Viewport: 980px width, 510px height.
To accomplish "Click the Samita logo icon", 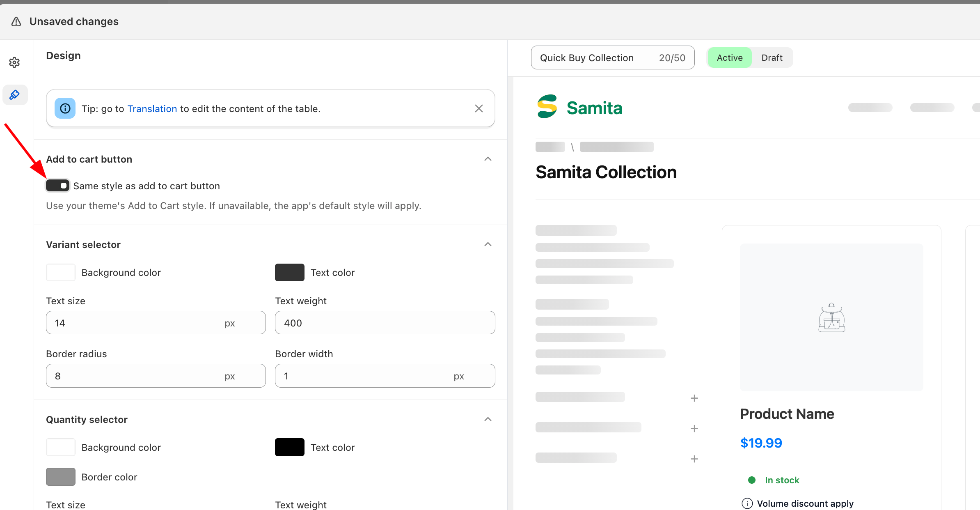I will pos(547,107).
